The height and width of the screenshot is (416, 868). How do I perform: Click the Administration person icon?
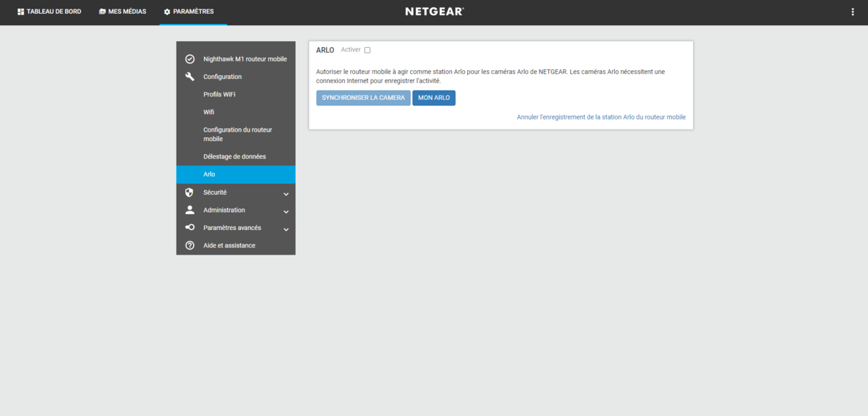[190, 210]
